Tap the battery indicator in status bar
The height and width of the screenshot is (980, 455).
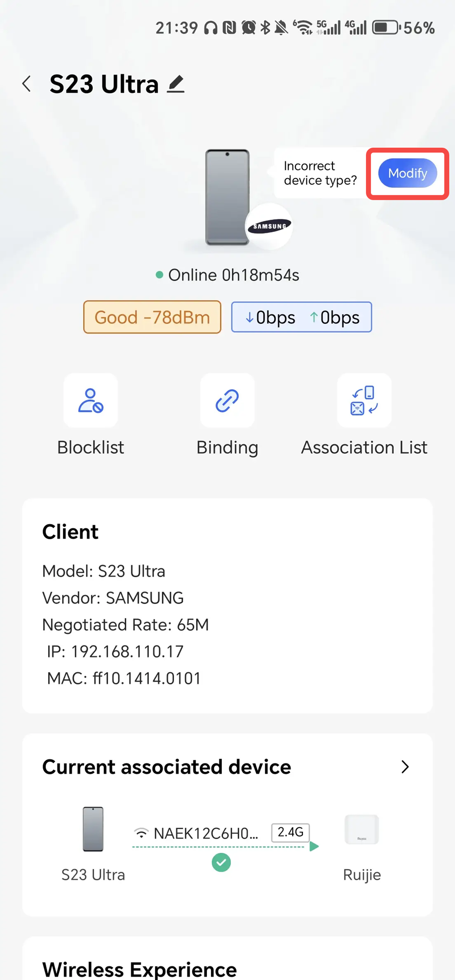coord(386,28)
